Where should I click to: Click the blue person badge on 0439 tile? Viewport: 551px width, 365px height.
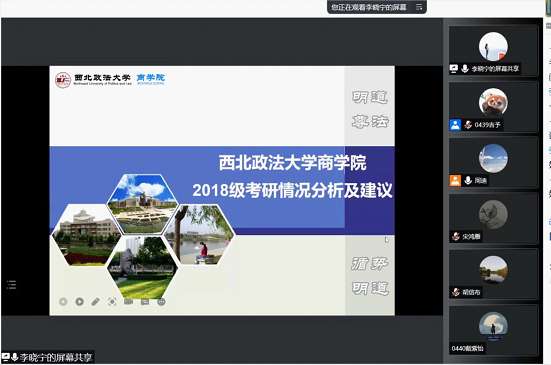pos(455,125)
